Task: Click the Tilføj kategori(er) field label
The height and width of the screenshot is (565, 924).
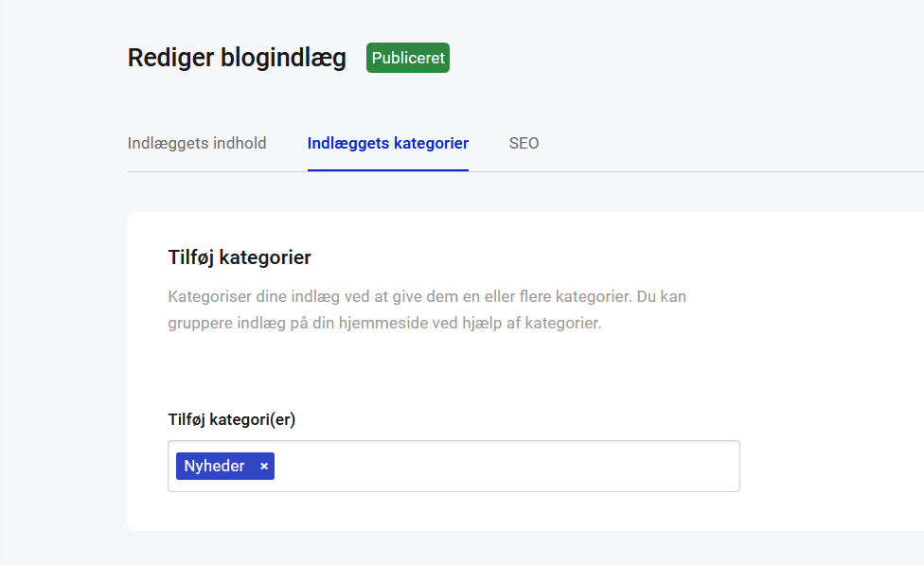Action: pyautogui.click(x=232, y=420)
